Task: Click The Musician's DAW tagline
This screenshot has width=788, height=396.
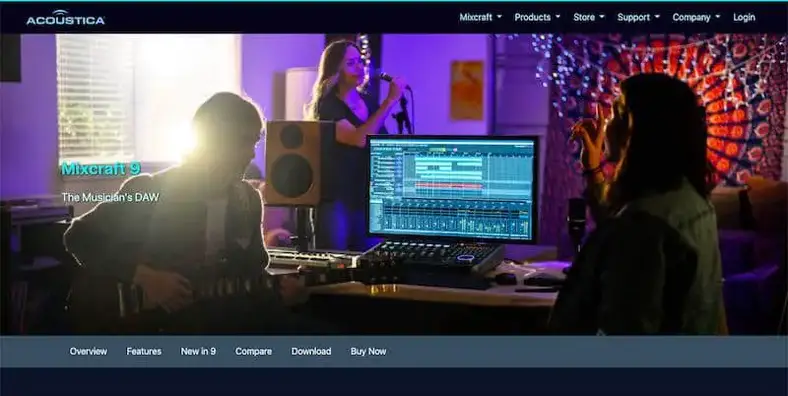Action: pyautogui.click(x=110, y=197)
